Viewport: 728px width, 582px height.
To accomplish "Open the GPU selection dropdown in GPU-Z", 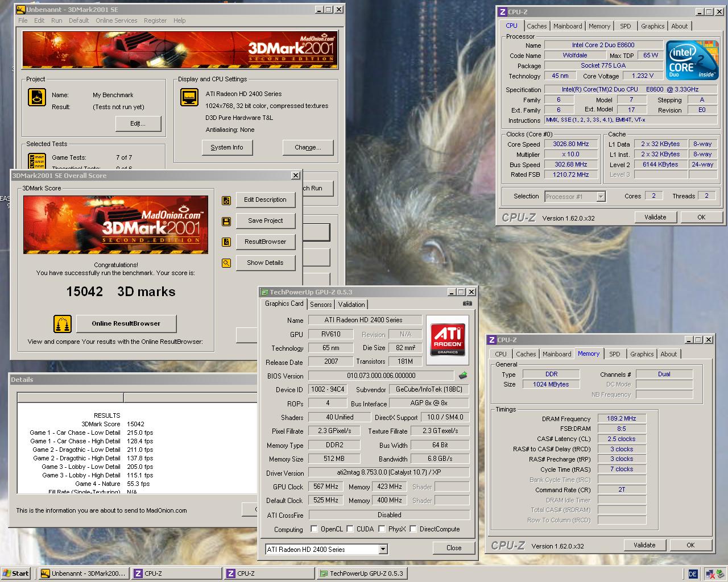I will point(383,550).
